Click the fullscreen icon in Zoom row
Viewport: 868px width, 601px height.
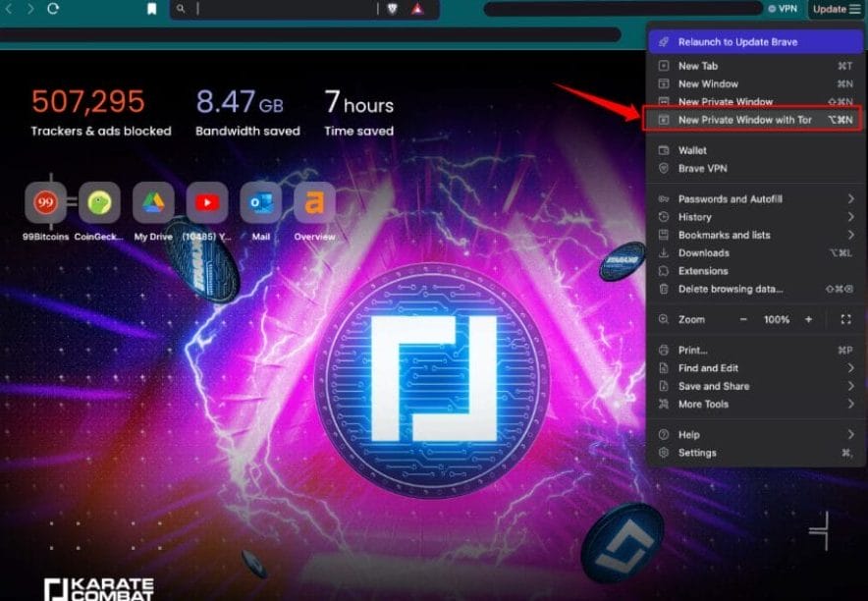point(845,319)
